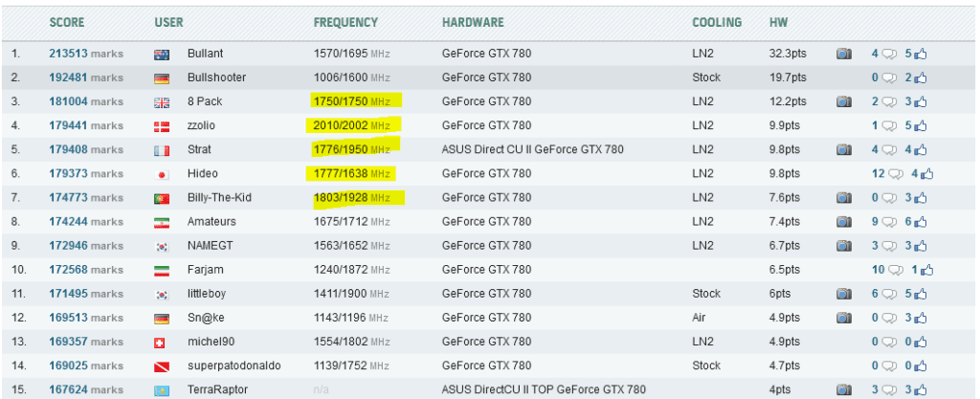Click the Air cooling cell for Sn@ke
The height and width of the screenshot is (399, 980).
[x=699, y=318]
